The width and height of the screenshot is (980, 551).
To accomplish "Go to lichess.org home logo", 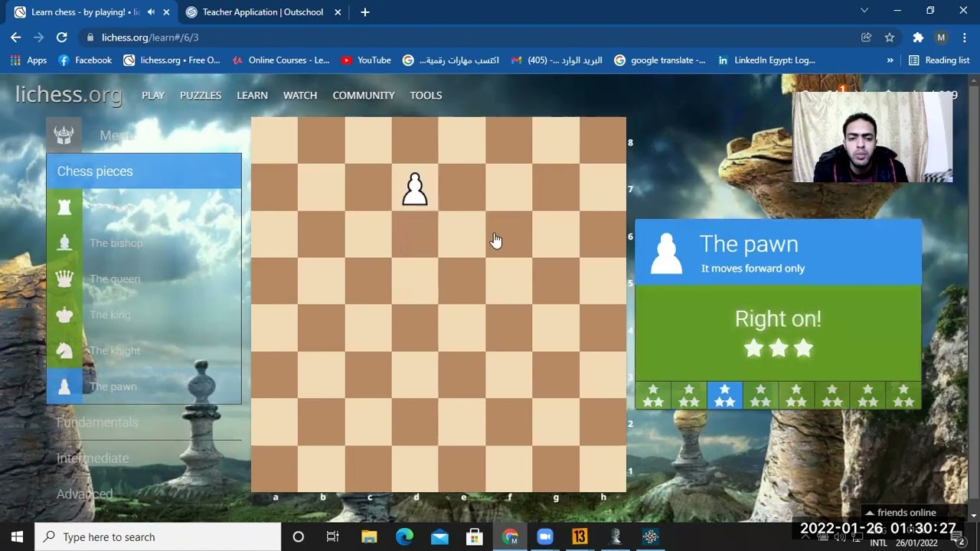I will tap(69, 94).
